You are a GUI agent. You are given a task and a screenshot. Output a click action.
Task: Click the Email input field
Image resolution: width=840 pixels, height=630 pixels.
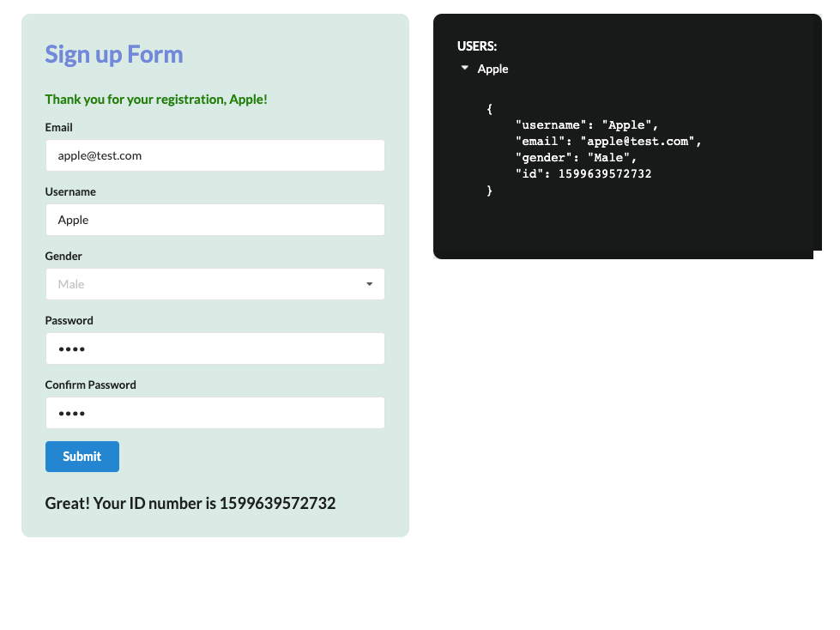click(x=215, y=155)
